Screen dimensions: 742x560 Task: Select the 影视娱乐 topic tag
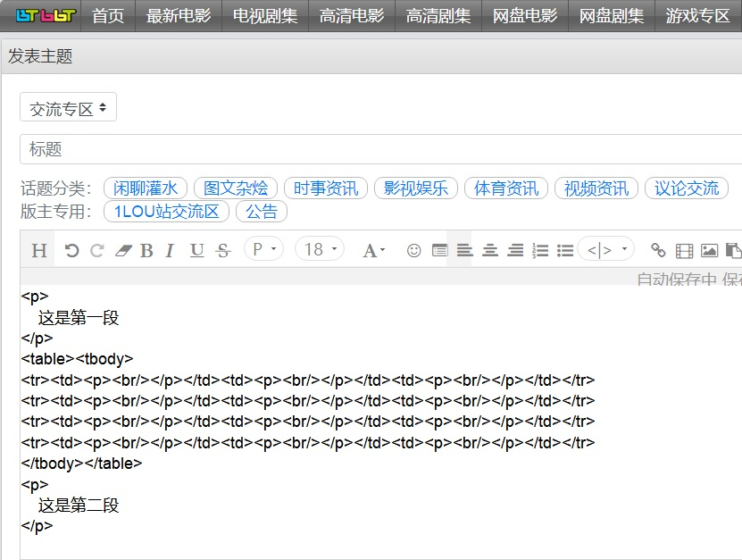click(416, 188)
